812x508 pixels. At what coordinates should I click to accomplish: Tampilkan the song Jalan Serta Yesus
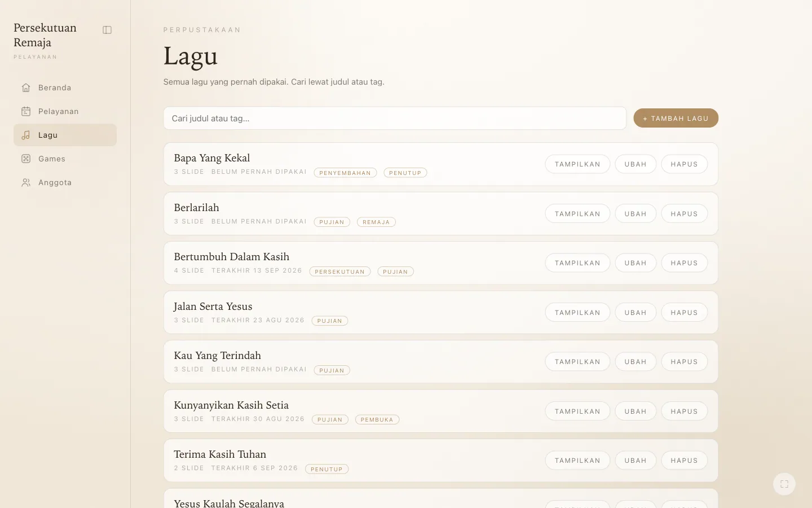[577, 313]
